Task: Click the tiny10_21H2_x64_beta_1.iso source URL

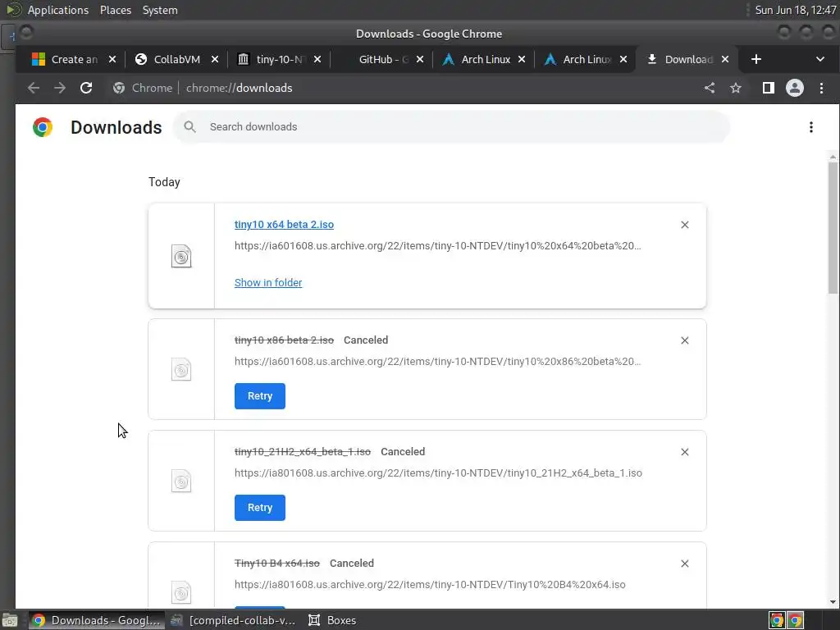Action: point(438,473)
